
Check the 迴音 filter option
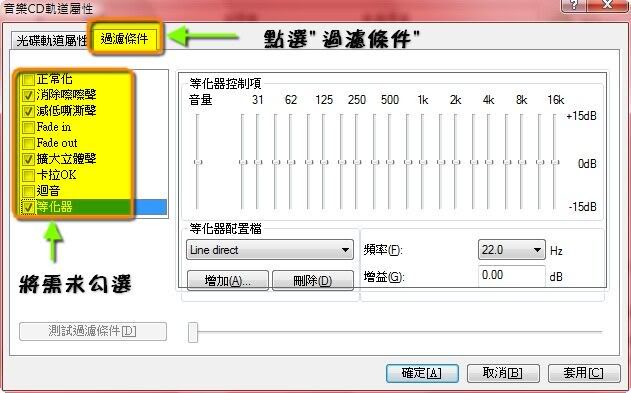point(28,191)
